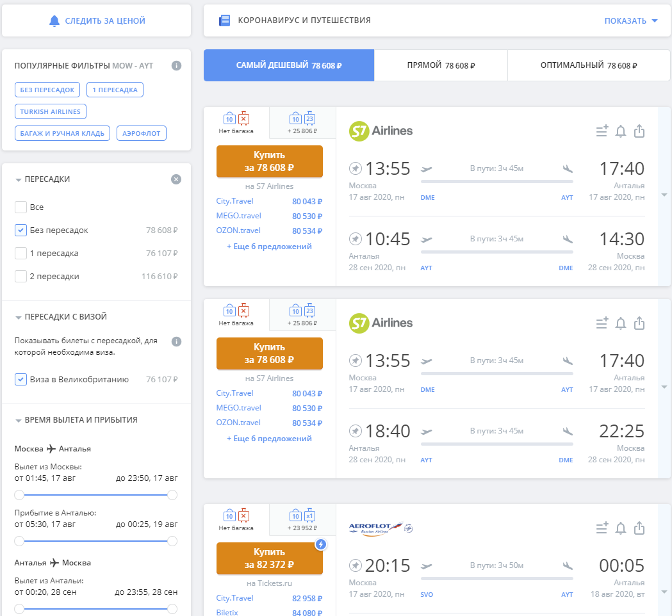Switch to Прямой tab
This screenshot has width=672, height=616.
pyautogui.click(x=441, y=65)
